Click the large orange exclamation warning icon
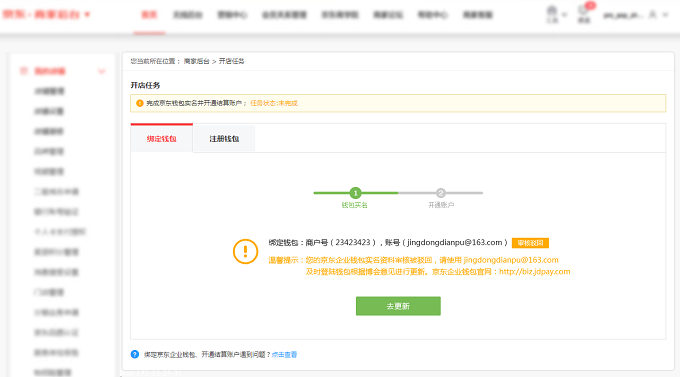 pos(245,251)
